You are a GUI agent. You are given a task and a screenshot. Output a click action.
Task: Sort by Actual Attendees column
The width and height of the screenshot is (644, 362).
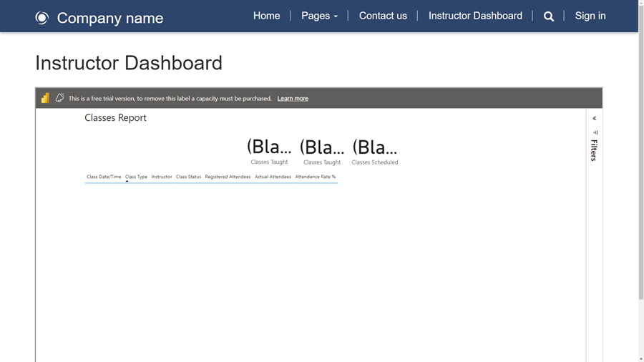(273, 177)
